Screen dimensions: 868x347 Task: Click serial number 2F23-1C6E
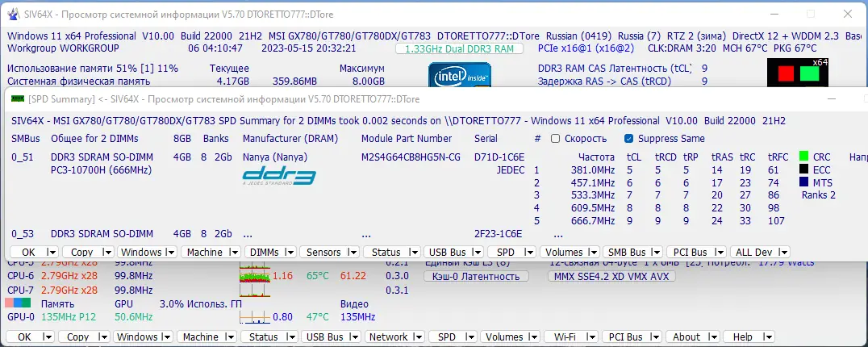(x=499, y=234)
